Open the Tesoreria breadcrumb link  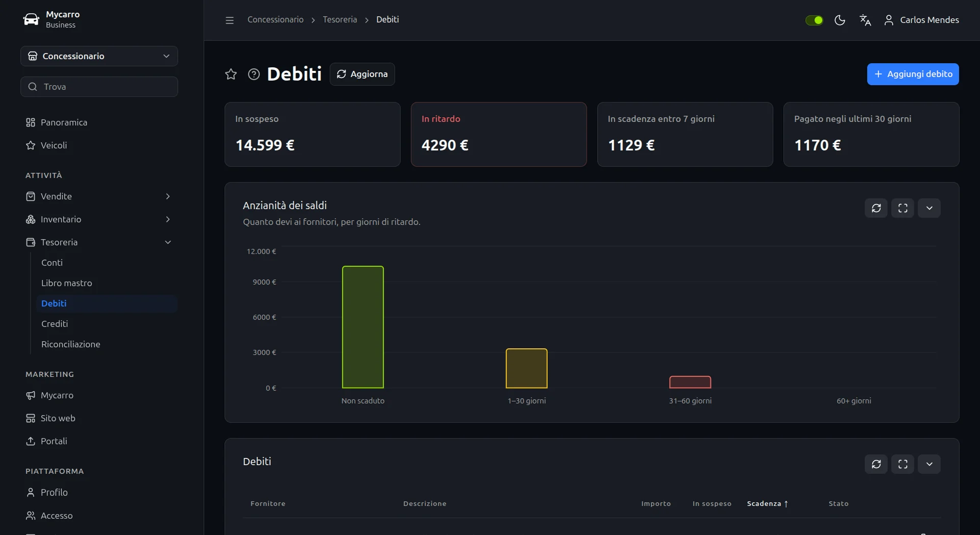(340, 19)
